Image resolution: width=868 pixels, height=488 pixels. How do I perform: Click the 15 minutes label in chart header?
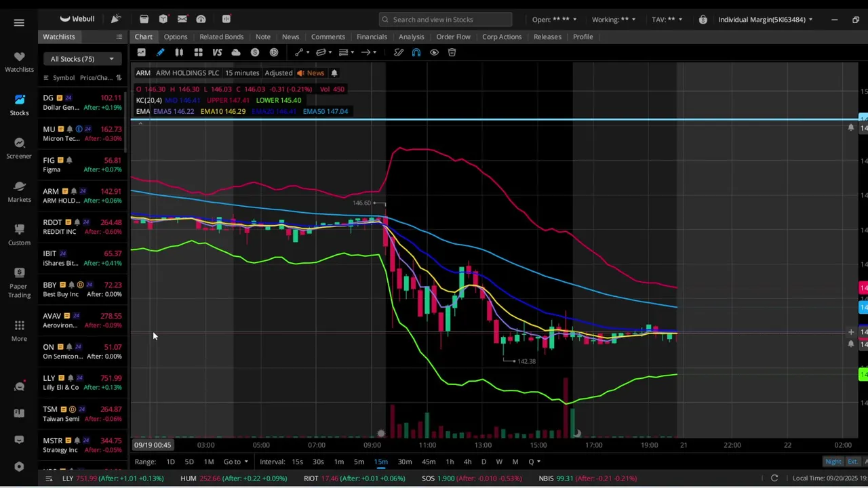[x=242, y=73]
